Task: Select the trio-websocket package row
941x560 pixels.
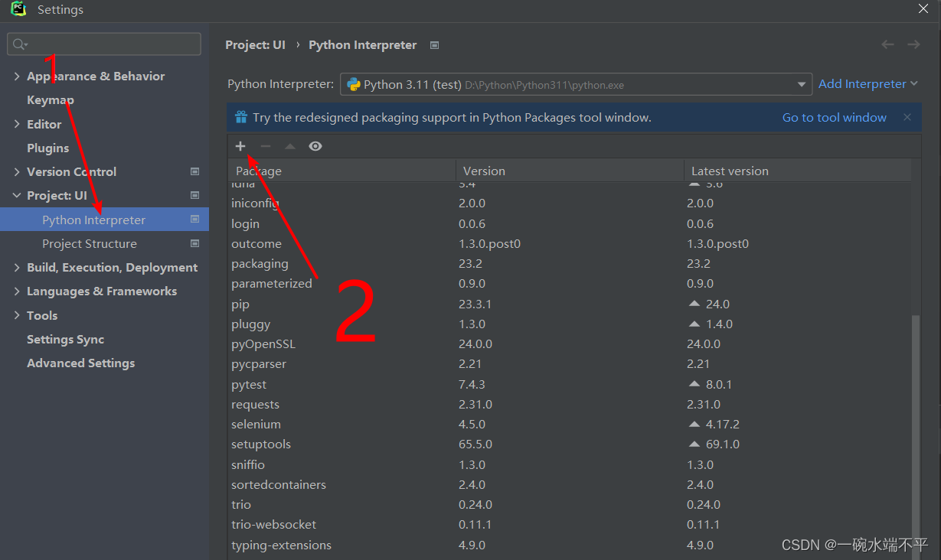Action: pyautogui.click(x=570, y=524)
